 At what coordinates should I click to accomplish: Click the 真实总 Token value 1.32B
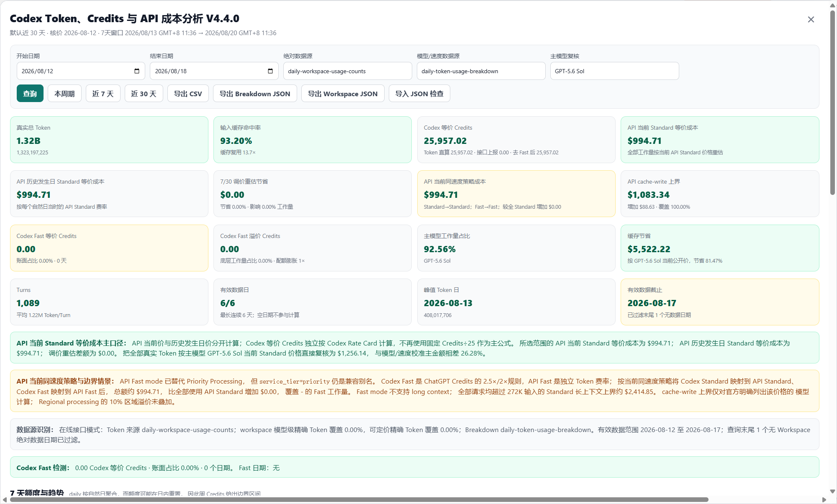(x=28, y=141)
